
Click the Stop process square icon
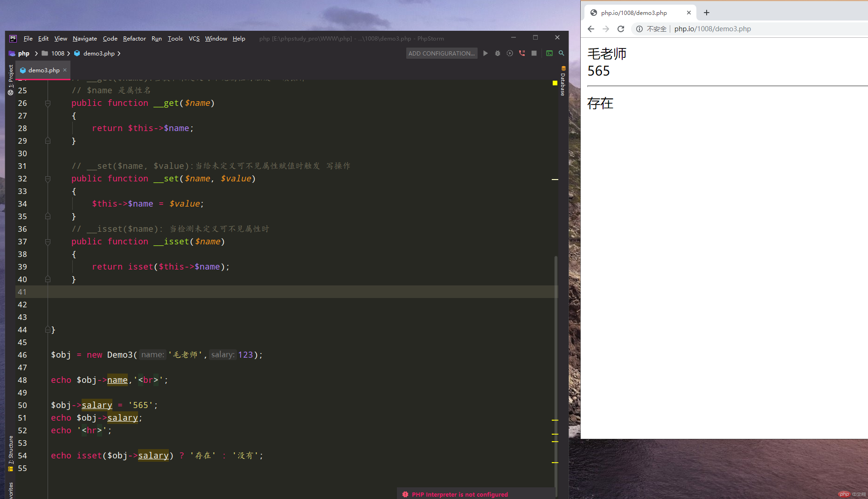pos(534,53)
